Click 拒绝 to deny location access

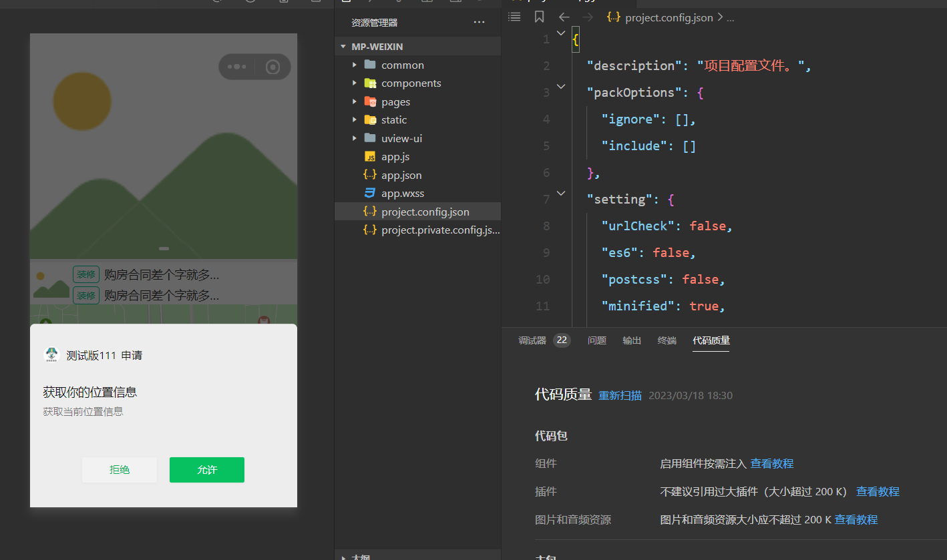pyautogui.click(x=120, y=470)
